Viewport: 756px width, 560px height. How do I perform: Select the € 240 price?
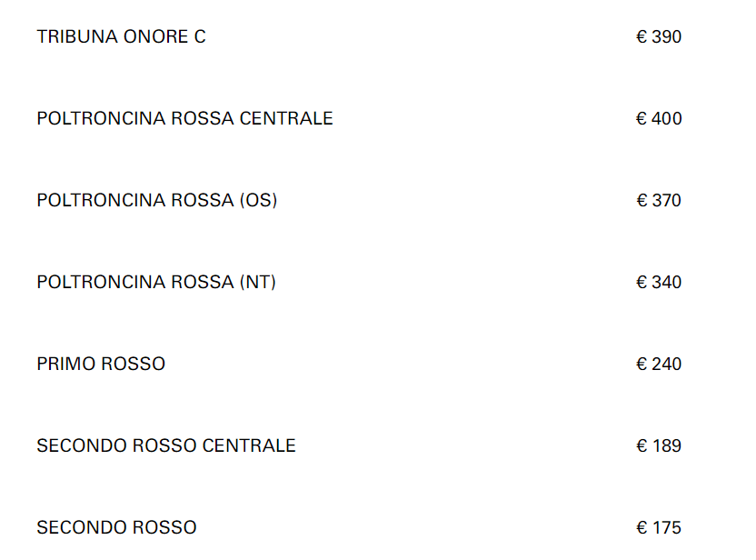[659, 365]
